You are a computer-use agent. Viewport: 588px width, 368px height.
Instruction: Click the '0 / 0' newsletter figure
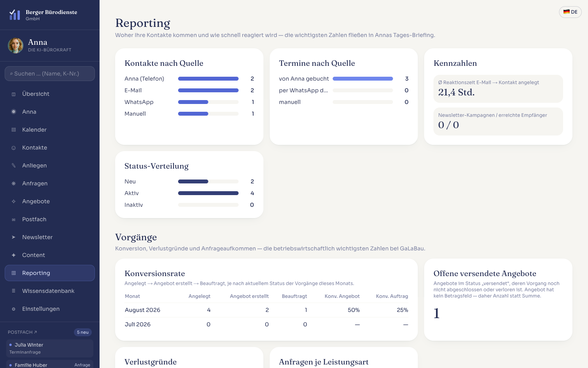click(x=448, y=125)
